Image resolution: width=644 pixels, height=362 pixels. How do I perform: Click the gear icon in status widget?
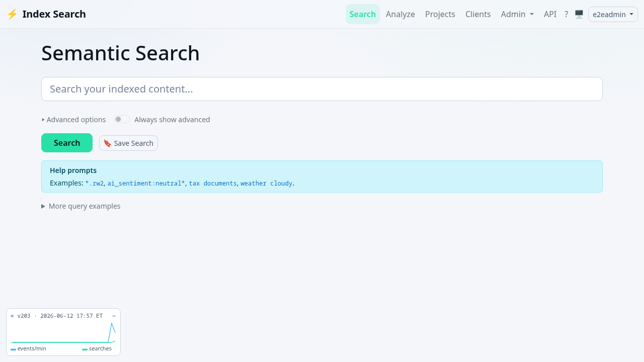(12, 316)
